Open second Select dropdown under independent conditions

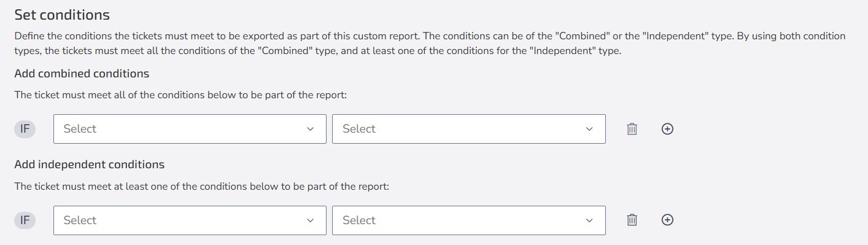click(x=469, y=220)
